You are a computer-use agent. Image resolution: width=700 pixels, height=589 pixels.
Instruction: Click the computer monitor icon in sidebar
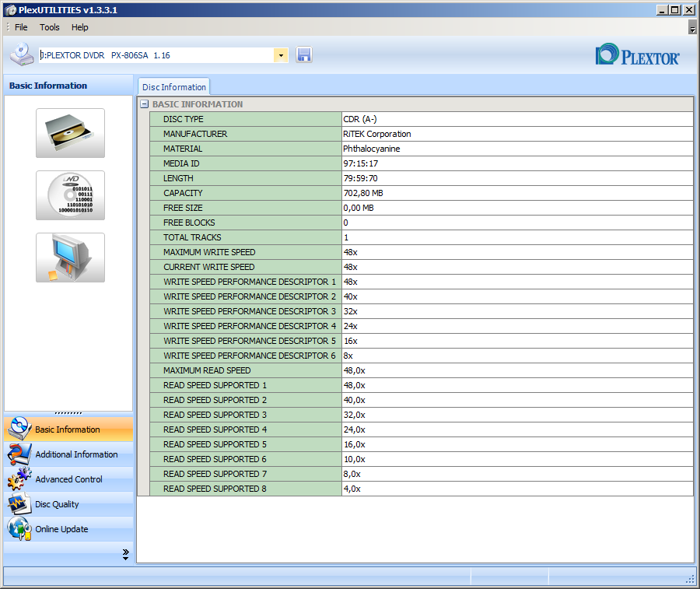[70, 258]
